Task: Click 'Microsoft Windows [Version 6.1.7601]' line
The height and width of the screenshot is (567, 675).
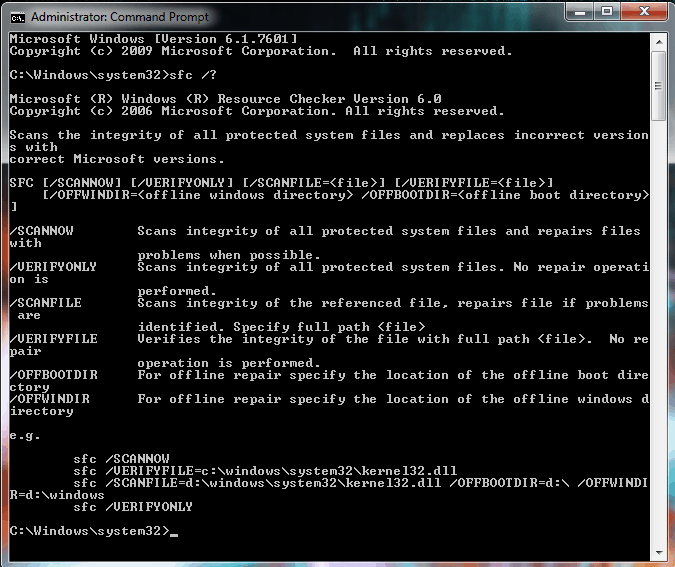Action: (x=153, y=39)
